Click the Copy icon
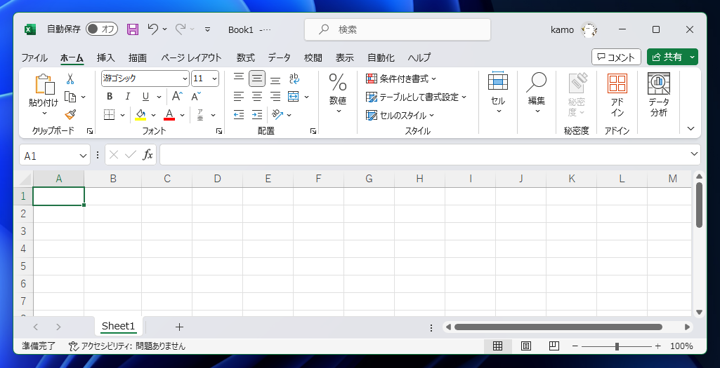 point(70,97)
